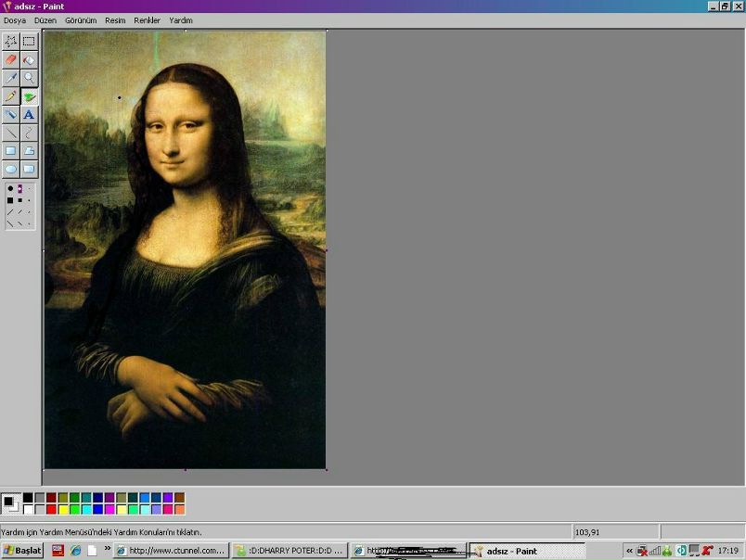Activate the Pick Color eyedropper tool
This screenshot has height=560, width=746.
click(x=11, y=78)
